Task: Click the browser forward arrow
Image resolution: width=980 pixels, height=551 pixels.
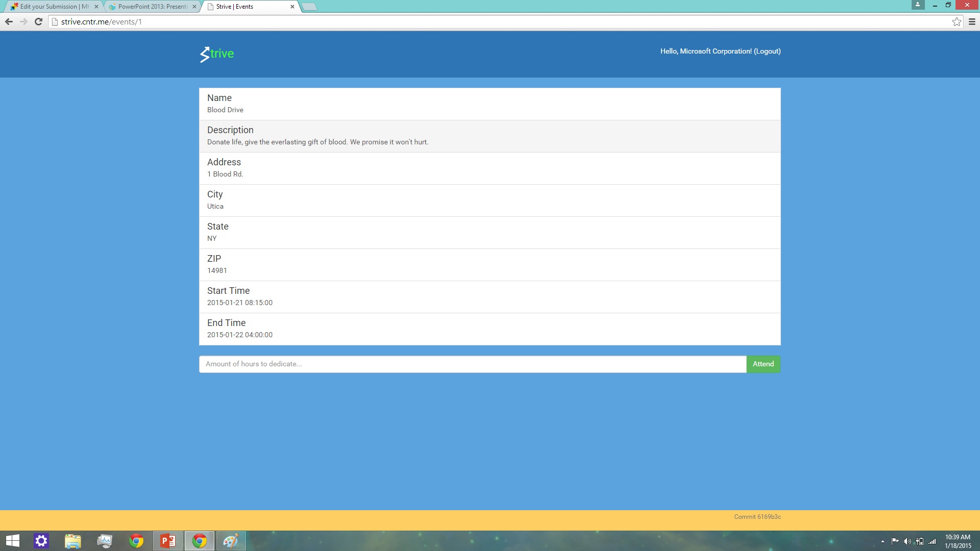Action: (23, 21)
